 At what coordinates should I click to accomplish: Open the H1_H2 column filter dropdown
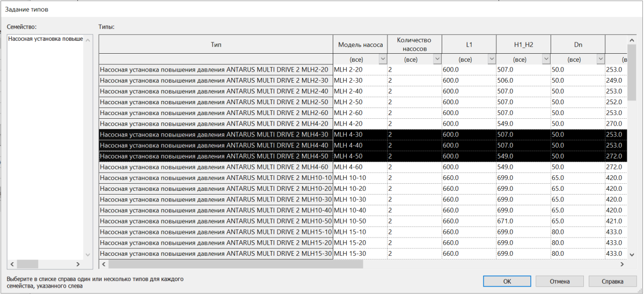click(546, 59)
